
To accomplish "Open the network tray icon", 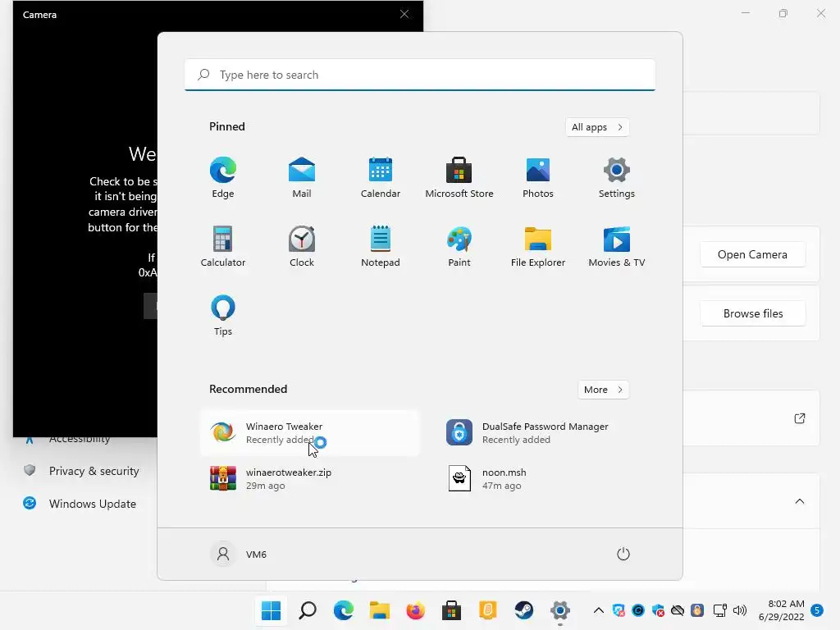I will (x=720, y=610).
